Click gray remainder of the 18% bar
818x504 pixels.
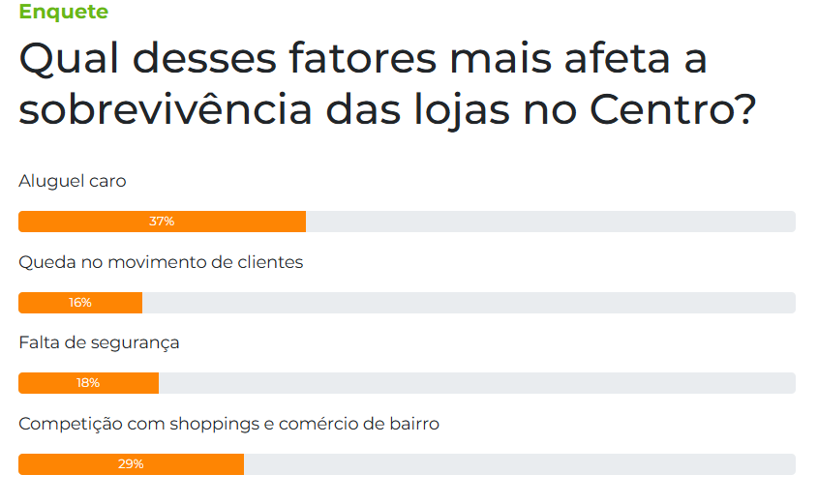(477, 383)
